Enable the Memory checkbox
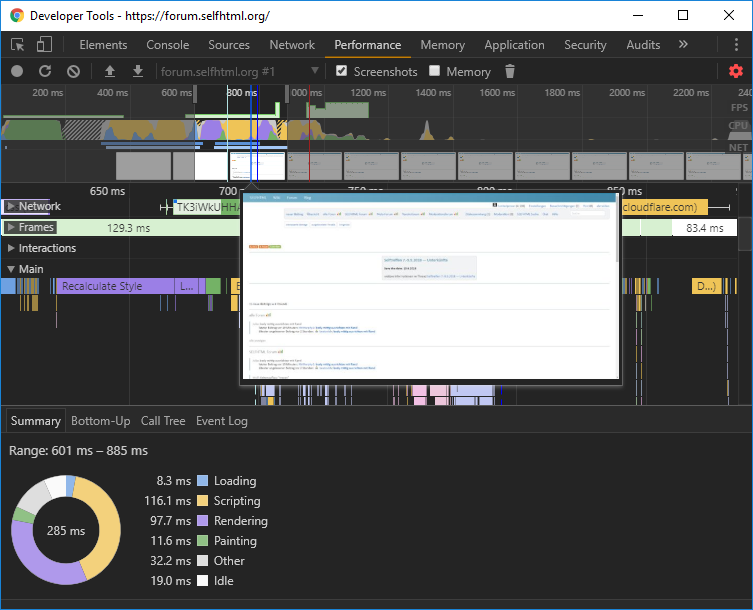 pyautogui.click(x=434, y=71)
